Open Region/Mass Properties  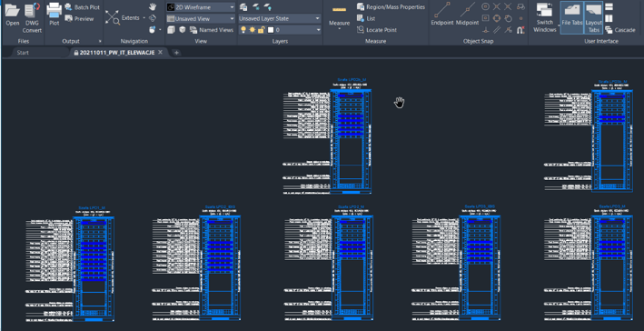pos(391,7)
